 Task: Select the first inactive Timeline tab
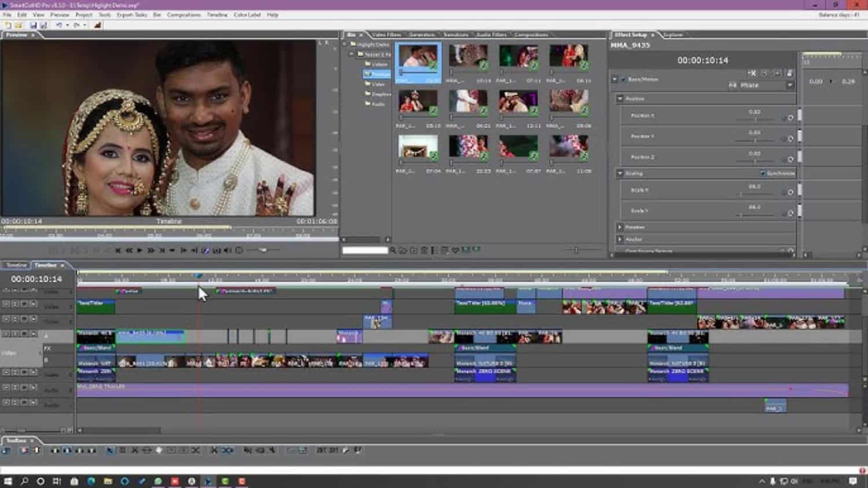16,265
